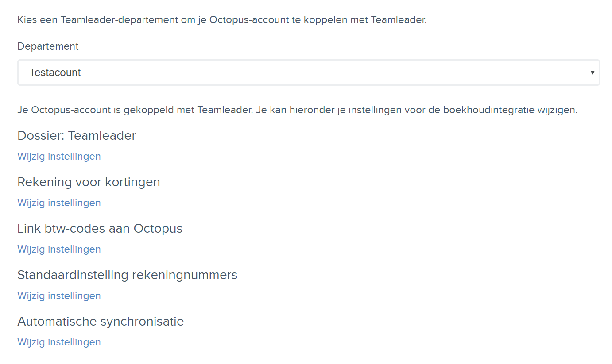The height and width of the screenshot is (364, 612).
Task: Click the Automatische synchronisatie heading
Action: pyautogui.click(x=101, y=321)
